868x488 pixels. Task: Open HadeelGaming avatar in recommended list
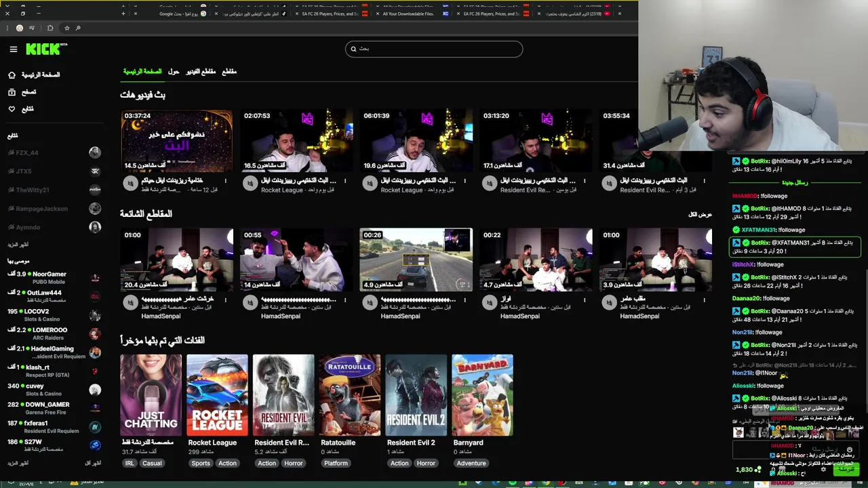pyautogui.click(x=95, y=352)
